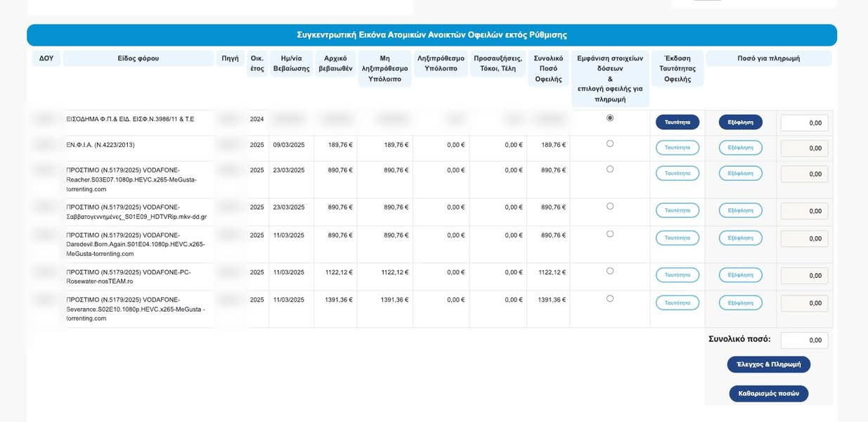Click the Έλεγχος & Πληρωμή button
Viewport: 868px width, 422px height.
[x=768, y=364]
